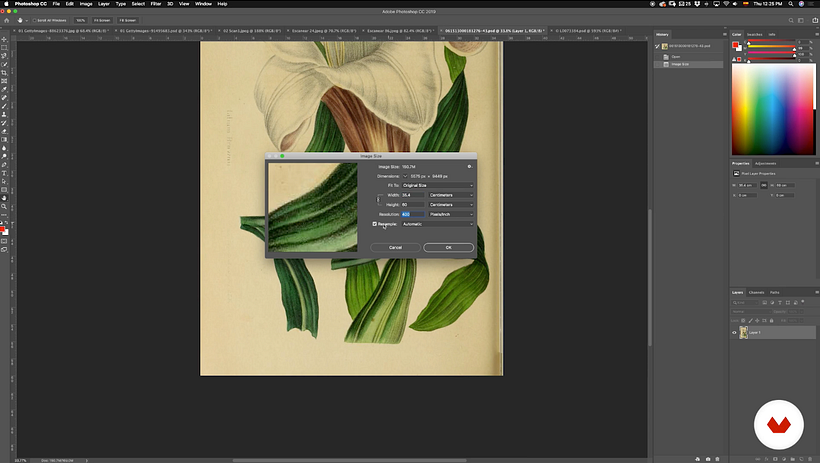Screen dimensions: 820x463
Task: Open Width units Centimeters dropdown
Action: coord(451,195)
